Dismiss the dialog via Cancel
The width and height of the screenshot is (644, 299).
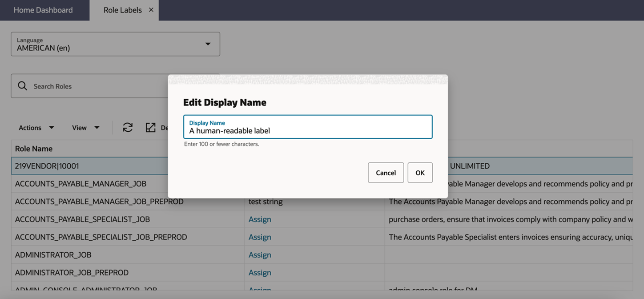click(x=386, y=173)
